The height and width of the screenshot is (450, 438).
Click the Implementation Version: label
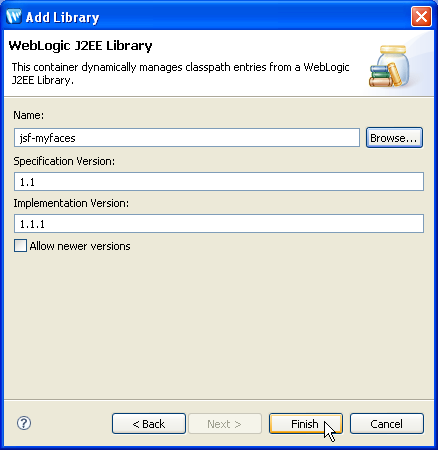coord(71,203)
